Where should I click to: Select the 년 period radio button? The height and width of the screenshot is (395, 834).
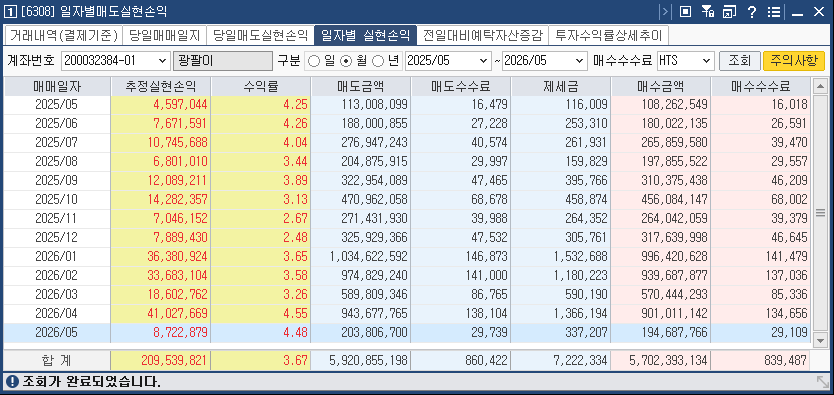click(378, 61)
